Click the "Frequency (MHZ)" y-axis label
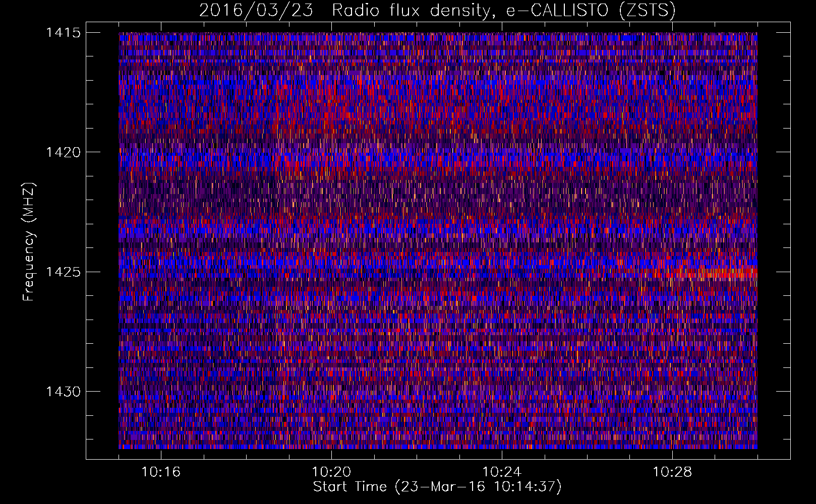The image size is (816, 504). click(29, 242)
